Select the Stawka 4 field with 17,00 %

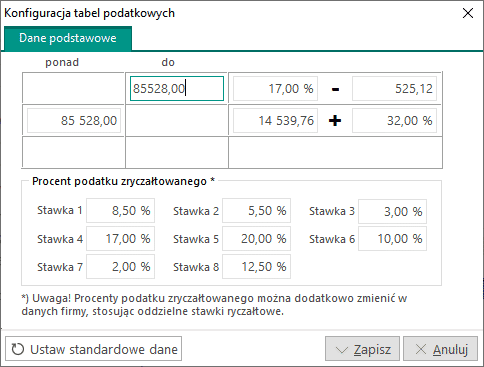tap(120, 239)
